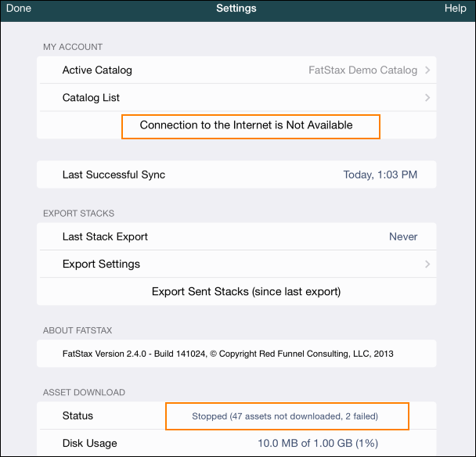
Task: Expand the Active Catalog chevron arrow
Action: (x=427, y=70)
